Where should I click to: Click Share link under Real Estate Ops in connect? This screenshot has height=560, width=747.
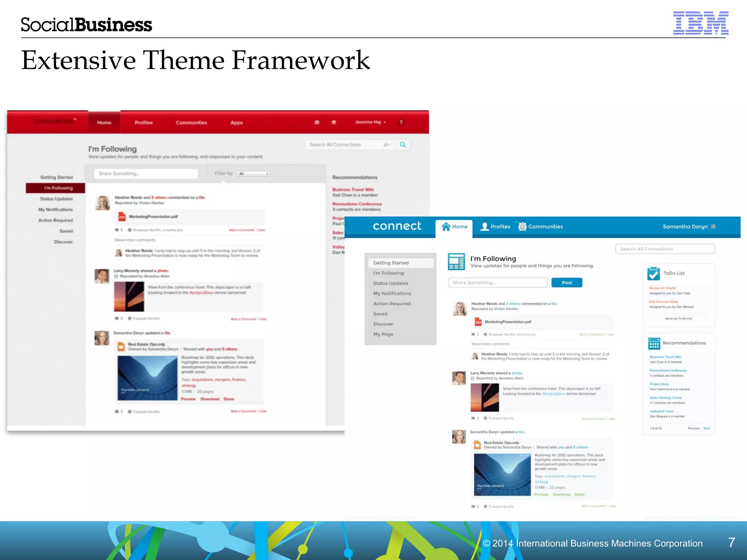(x=579, y=495)
